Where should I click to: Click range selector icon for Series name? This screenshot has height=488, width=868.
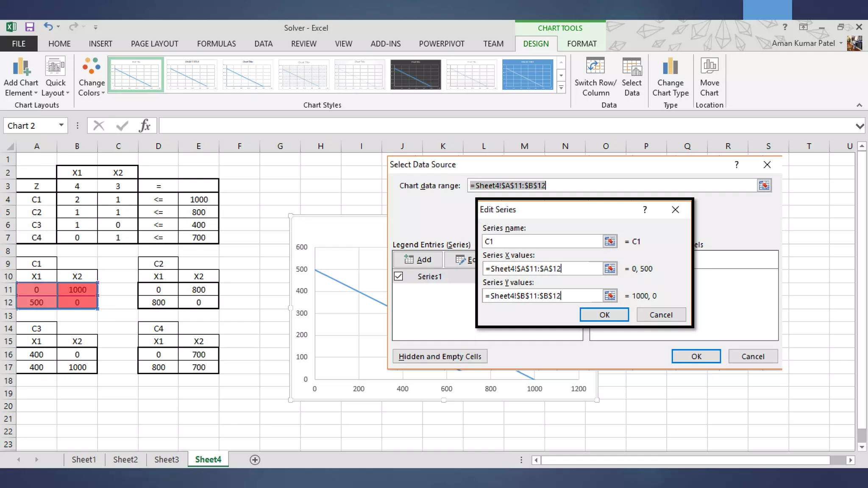click(x=609, y=241)
